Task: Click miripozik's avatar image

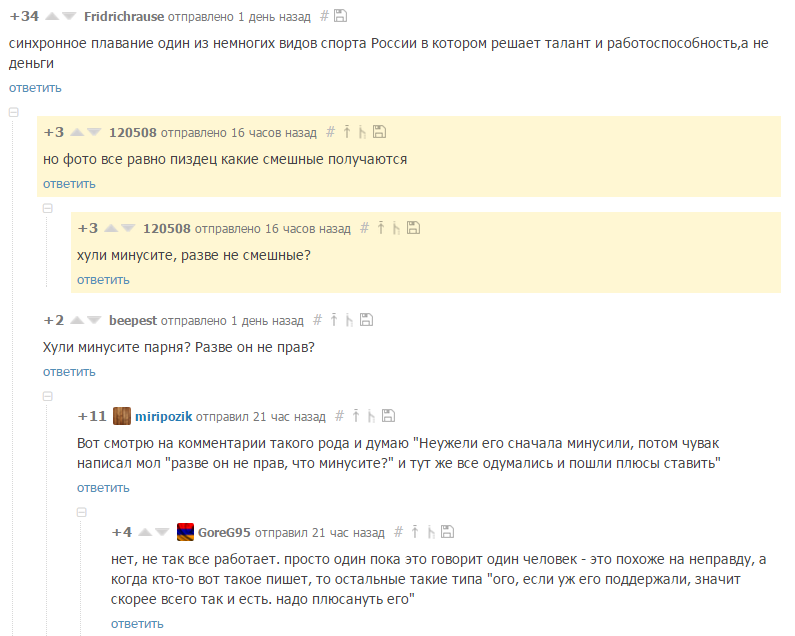Action: pos(122,416)
